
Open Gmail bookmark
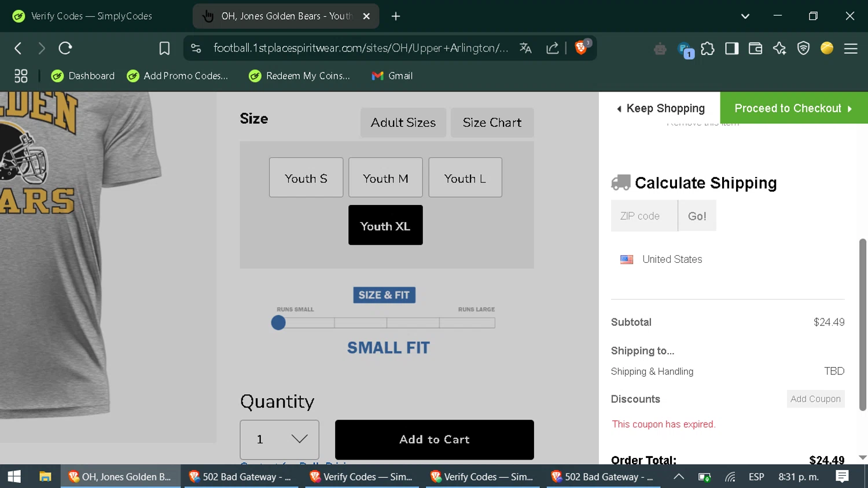point(392,76)
